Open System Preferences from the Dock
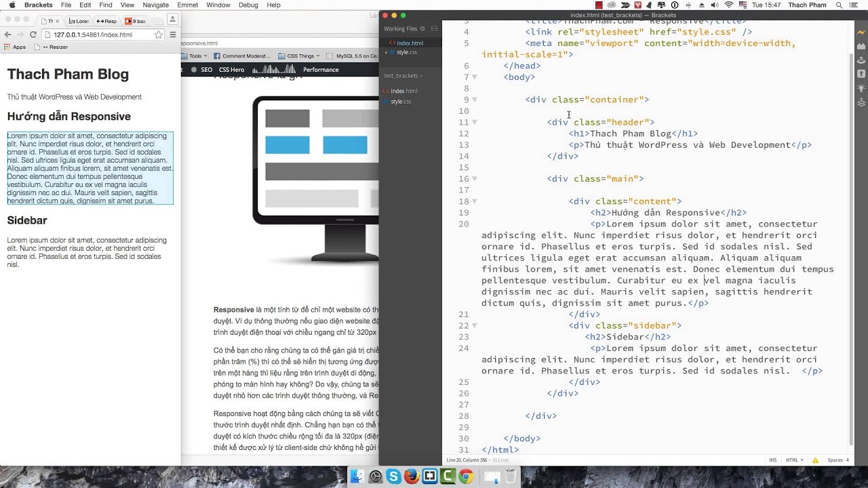The image size is (868, 488). tap(376, 476)
